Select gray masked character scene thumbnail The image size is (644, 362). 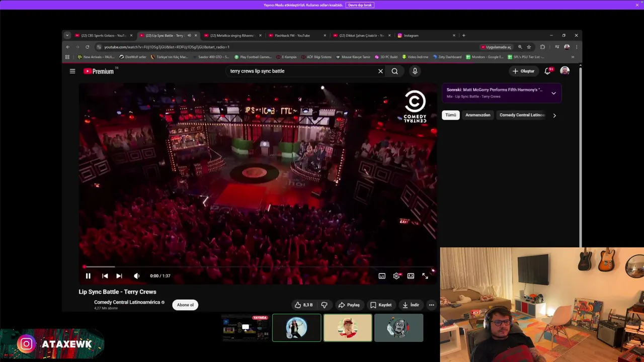pyautogui.click(x=398, y=328)
